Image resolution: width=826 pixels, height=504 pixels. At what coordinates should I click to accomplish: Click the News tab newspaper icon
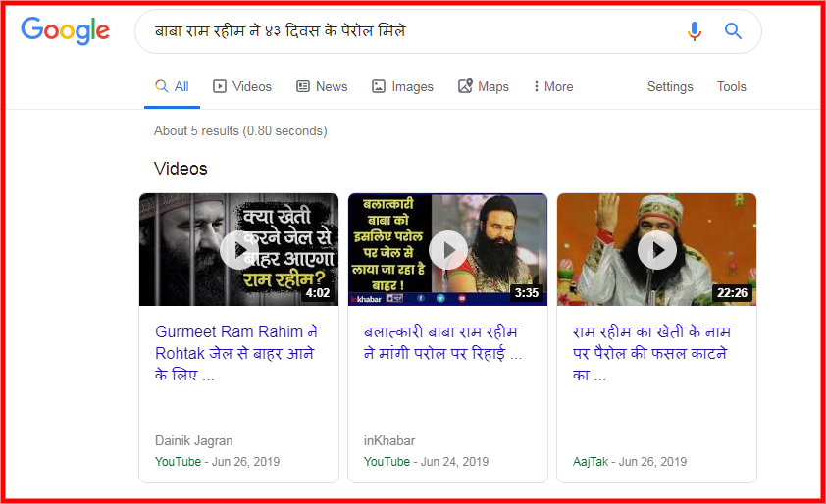(x=303, y=86)
